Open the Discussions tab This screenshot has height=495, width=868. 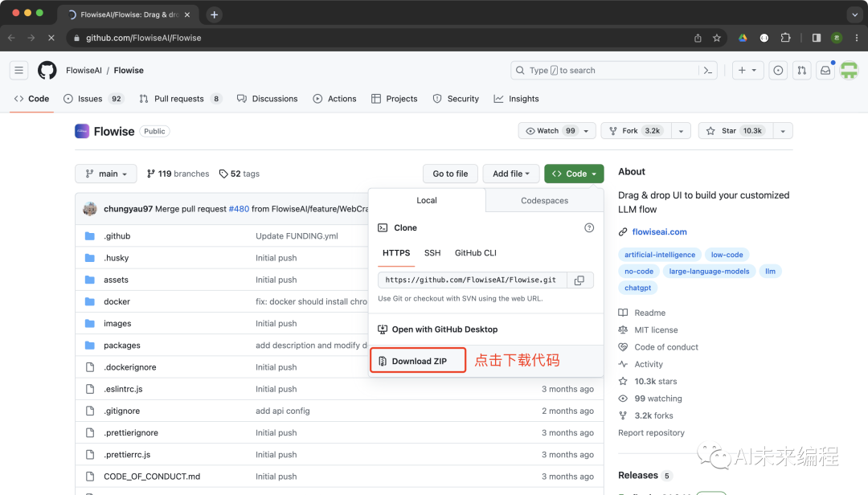[x=268, y=99]
